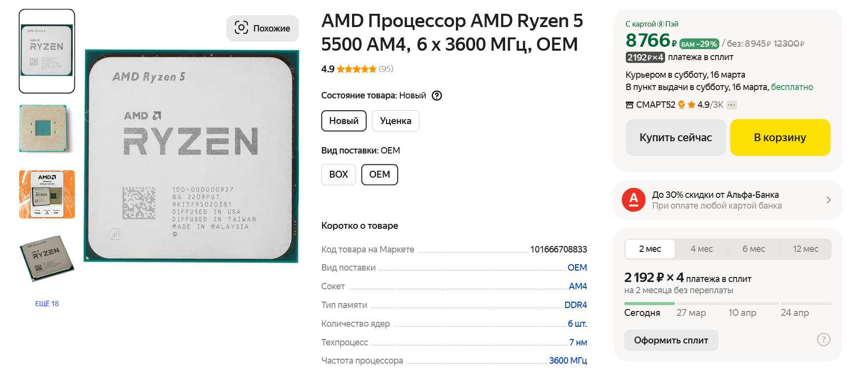
Task: Click the product rating stars
Action: click(x=356, y=69)
